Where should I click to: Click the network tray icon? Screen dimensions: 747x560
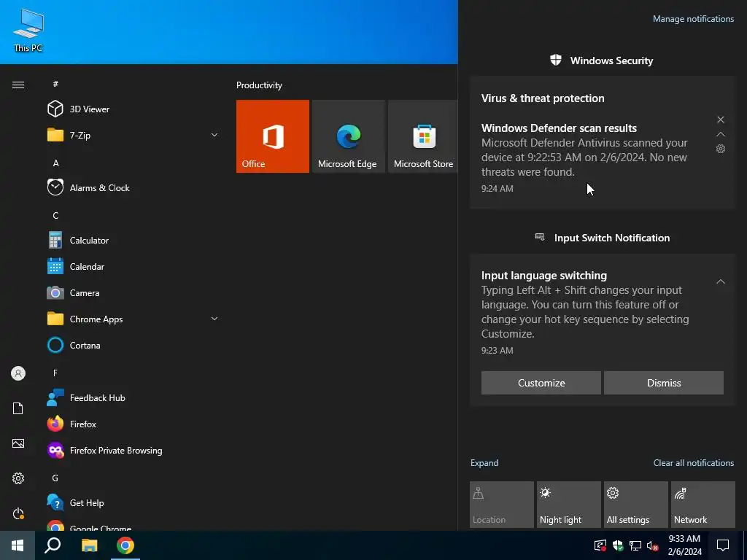click(635, 545)
